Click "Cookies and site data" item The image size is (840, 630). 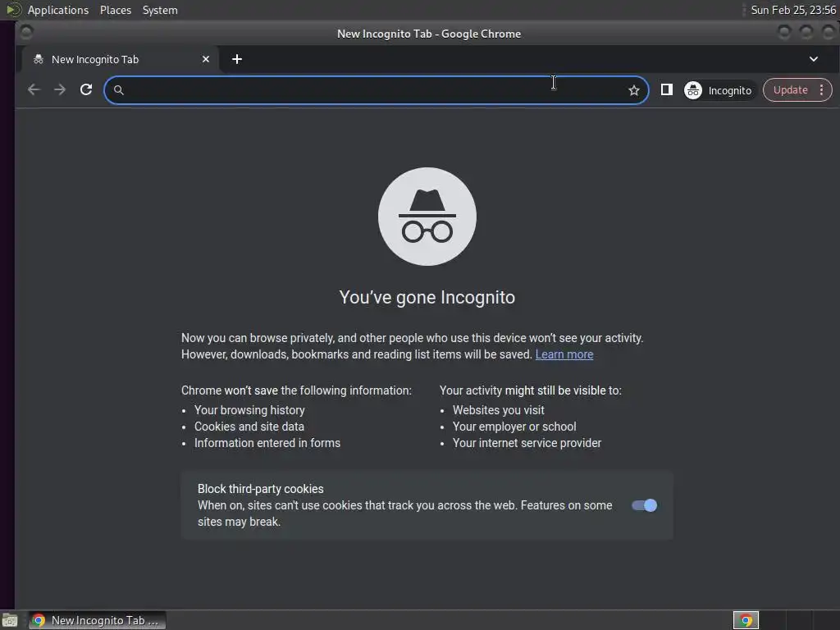pos(249,427)
